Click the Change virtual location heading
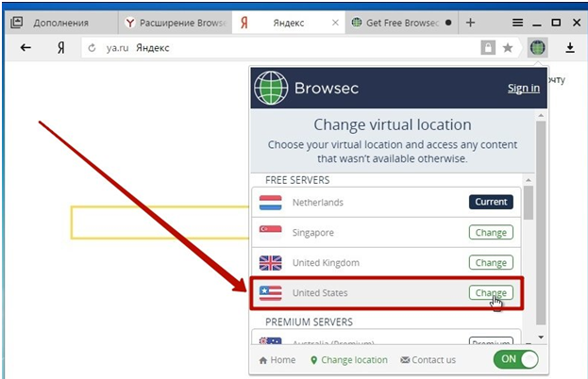The image size is (588, 379). click(393, 124)
